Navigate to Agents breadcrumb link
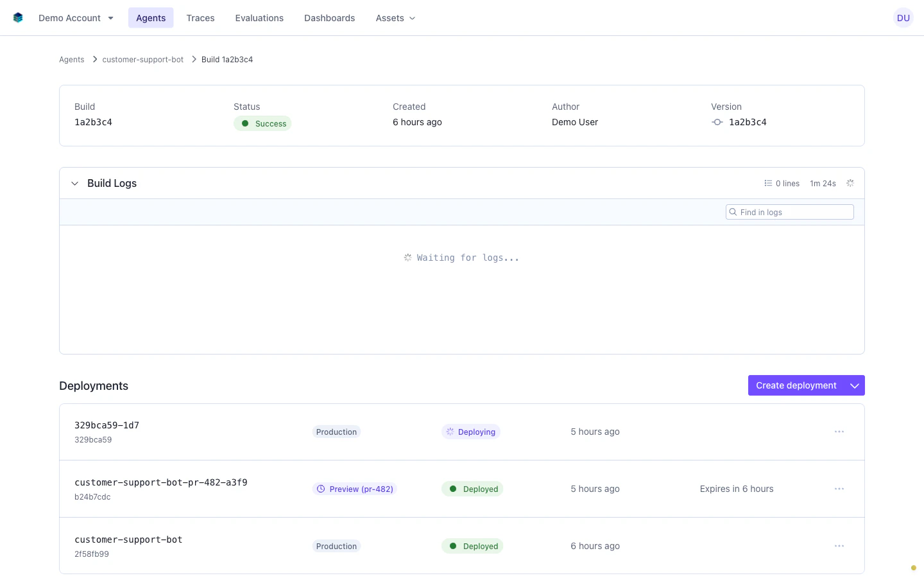This screenshot has height=578, width=924. (x=71, y=60)
